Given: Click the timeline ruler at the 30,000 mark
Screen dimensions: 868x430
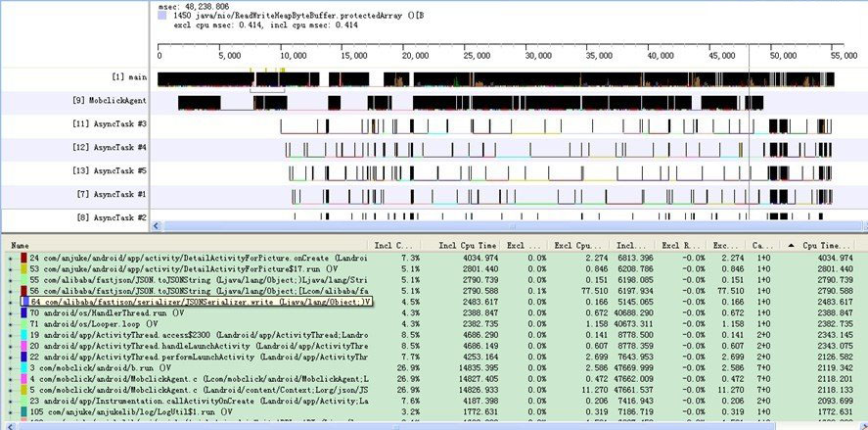Looking at the screenshot, I should click(537, 57).
